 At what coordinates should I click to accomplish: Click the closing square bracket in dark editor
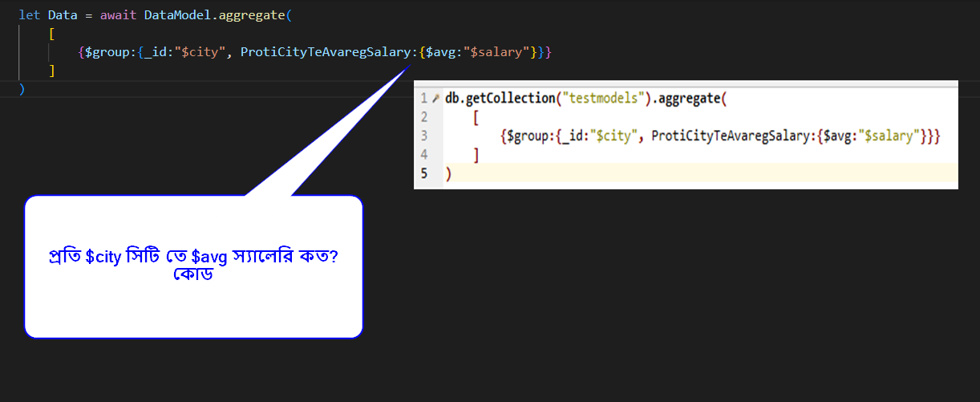click(x=52, y=71)
